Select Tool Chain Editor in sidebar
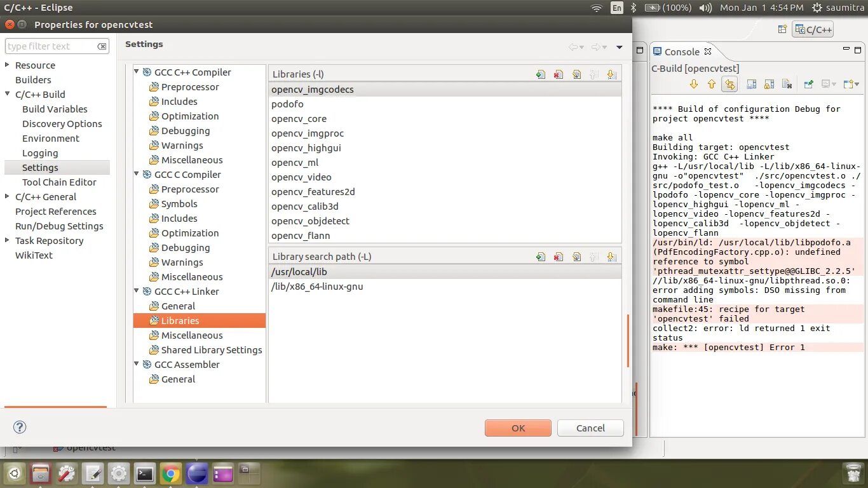Image resolution: width=868 pixels, height=488 pixels. (x=59, y=182)
